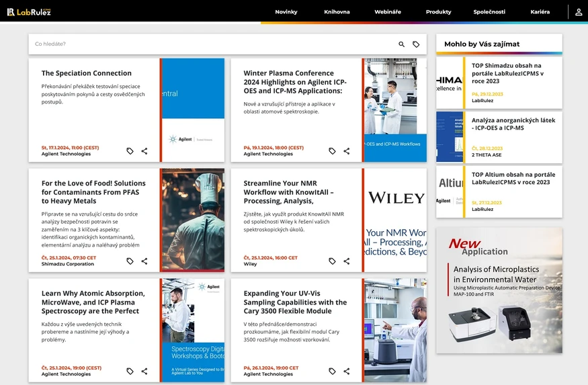Click the LabRulez logo
588x385 pixels.
tap(29, 12)
